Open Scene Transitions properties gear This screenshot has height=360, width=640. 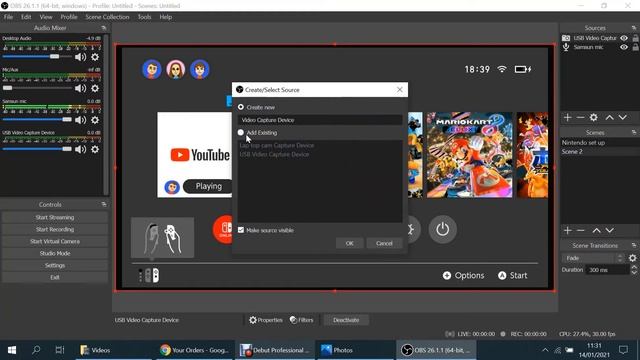(x=632, y=258)
